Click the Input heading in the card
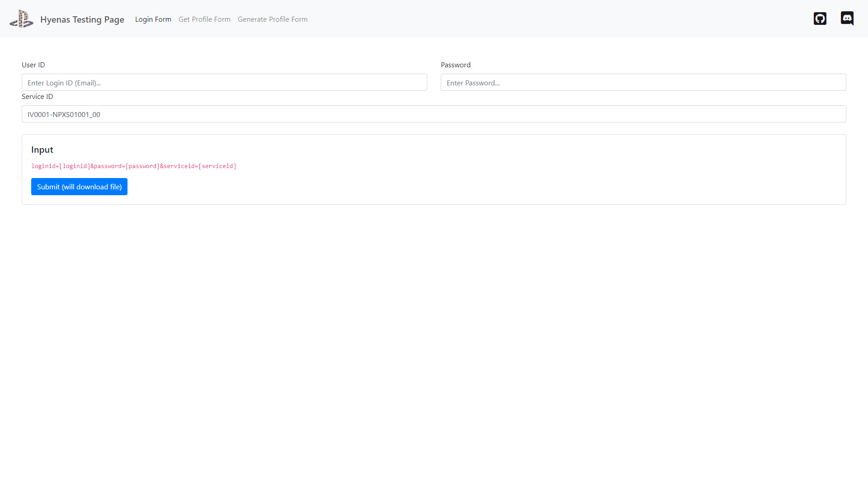The width and height of the screenshot is (868, 488). 42,150
